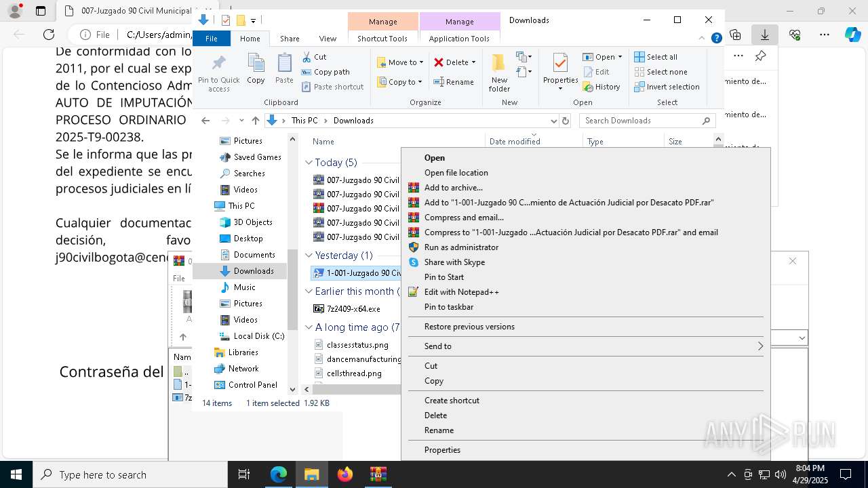This screenshot has height=488, width=868.
Task: Choose Add to archive... in context menu
Action: point(453,188)
